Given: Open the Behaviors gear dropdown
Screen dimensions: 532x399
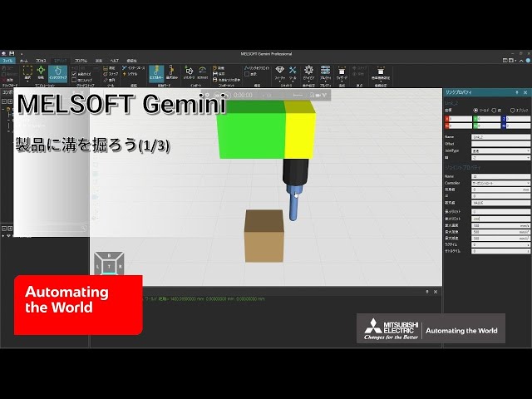Looking at the screenshot, I should pyautogui.click(x=308, y=73).
